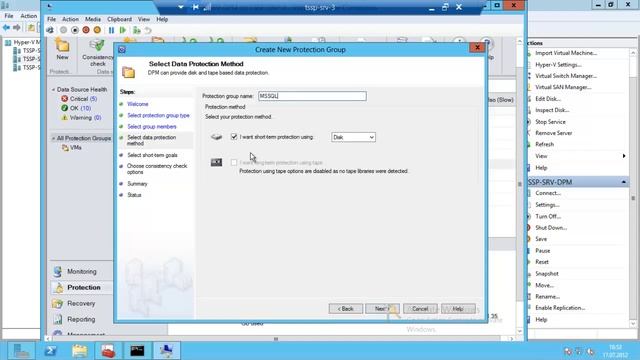This screenshot has height=360, width=640.
Task: Click Enable Replication action
Action: [560, 308]
